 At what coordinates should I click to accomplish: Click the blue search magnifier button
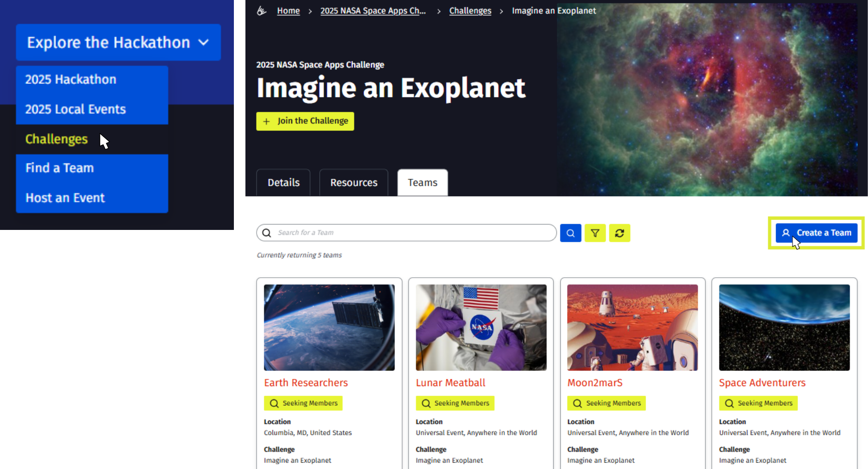tap(570, 233)
